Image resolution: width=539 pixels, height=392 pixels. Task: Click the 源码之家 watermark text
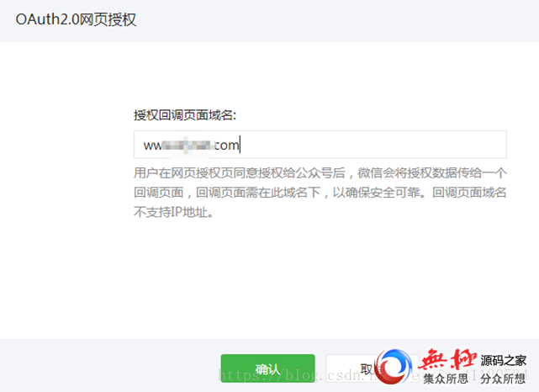(503, 360)
